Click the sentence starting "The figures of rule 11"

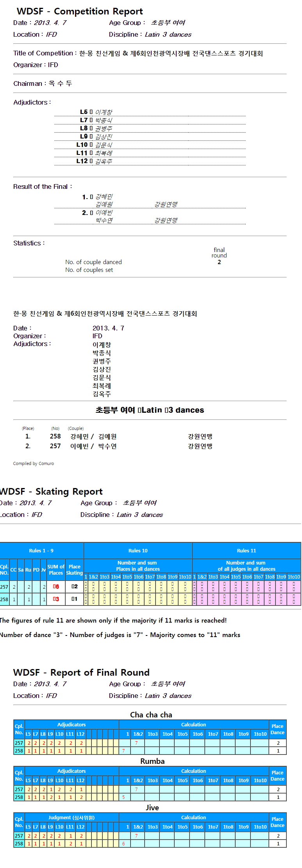(113, 620)
